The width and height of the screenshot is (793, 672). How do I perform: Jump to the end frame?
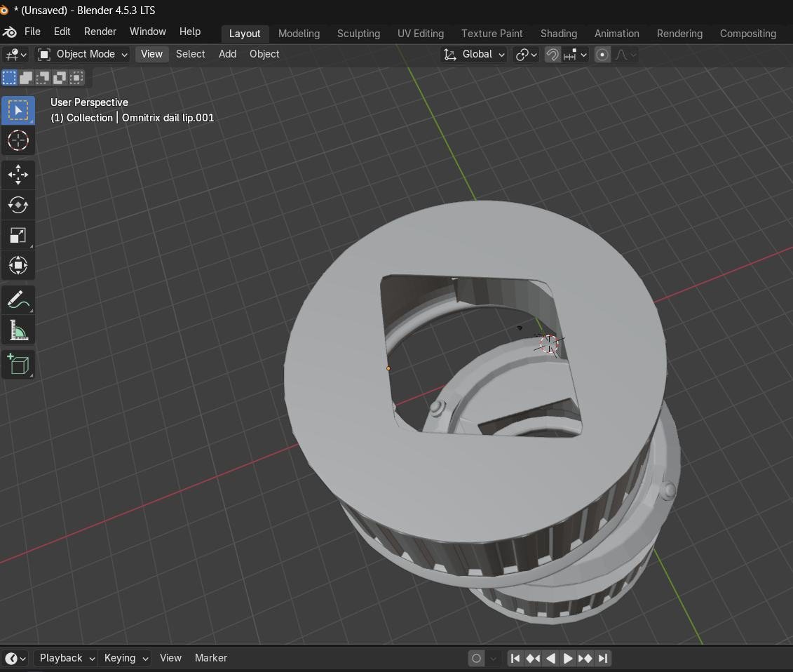pyautogui.click(x=603, y=658)
